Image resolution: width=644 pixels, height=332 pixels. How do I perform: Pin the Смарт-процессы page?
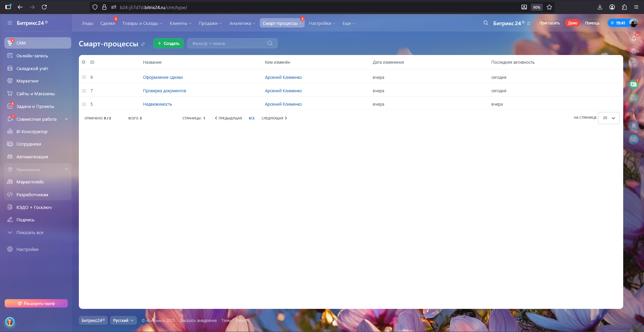[143, 44]
